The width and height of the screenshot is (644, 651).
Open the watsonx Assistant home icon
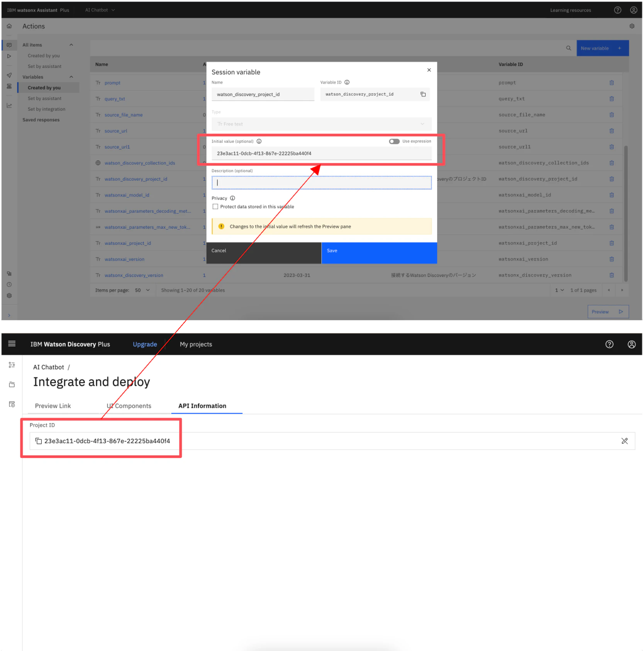9,26
